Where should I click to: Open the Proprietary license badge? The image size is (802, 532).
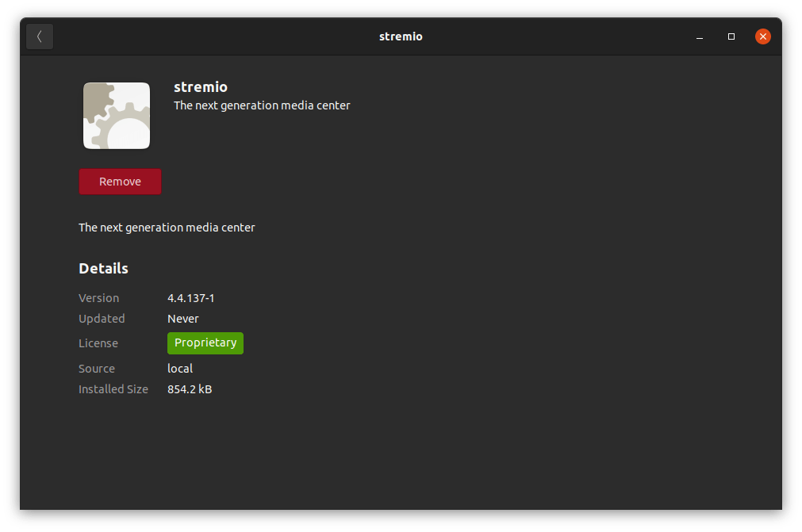[x=205, y=343]
